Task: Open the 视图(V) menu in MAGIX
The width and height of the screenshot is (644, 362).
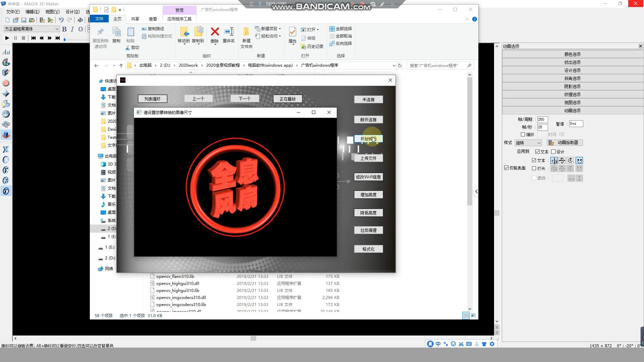Action: click(52, 12)
